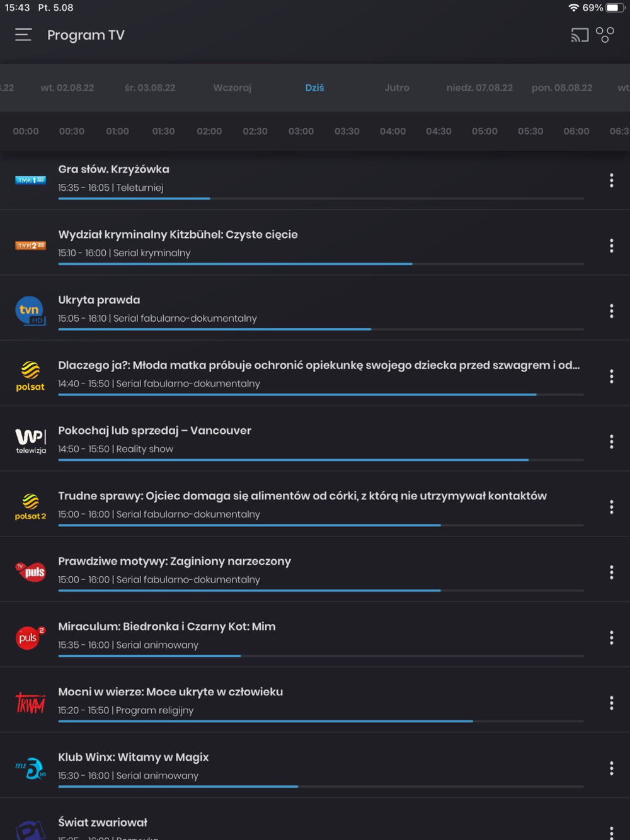Tap the Cast to device icon
The height and width of the screenshot is (840, 630).
point(580,35)
